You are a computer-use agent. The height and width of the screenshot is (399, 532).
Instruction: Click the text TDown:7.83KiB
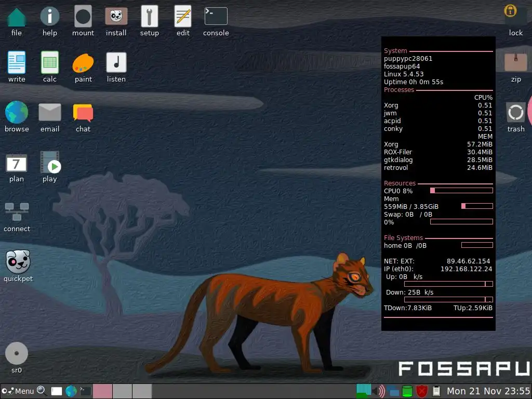(408, 308)
